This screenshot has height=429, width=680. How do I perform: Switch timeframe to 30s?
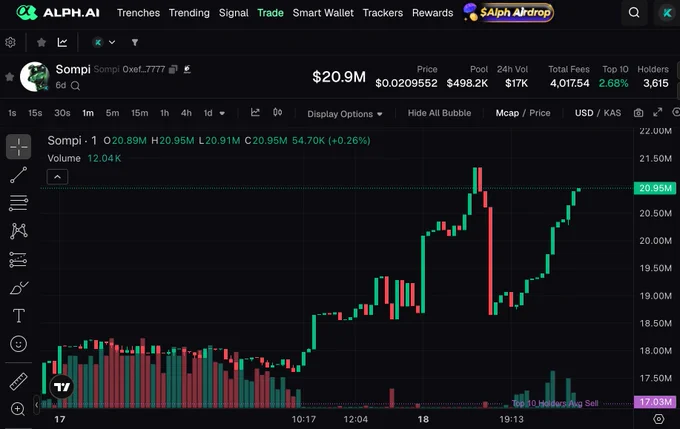[62, 113]
